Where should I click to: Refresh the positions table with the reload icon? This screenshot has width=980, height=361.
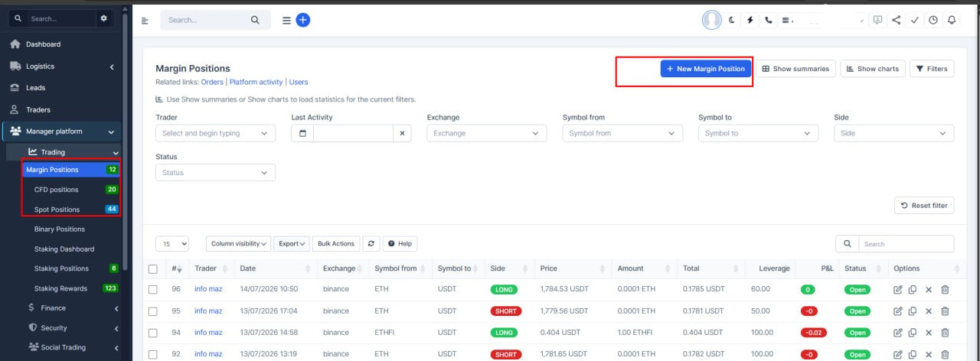371,244
